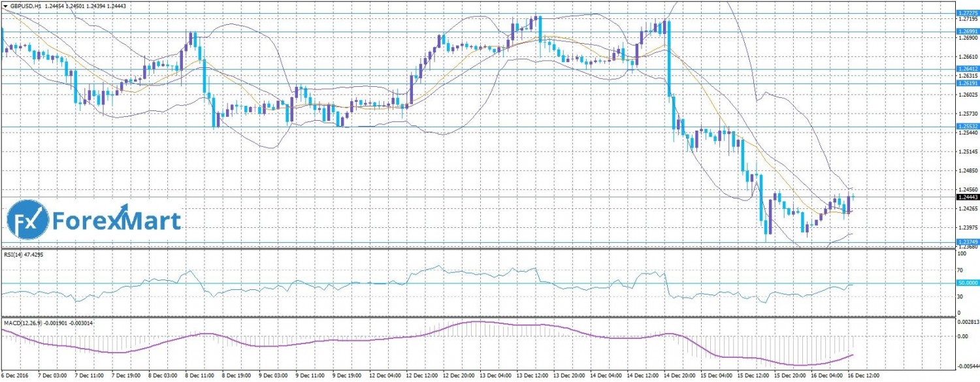Click the RSI 50.0000 level tag

[x=966, y=283]
